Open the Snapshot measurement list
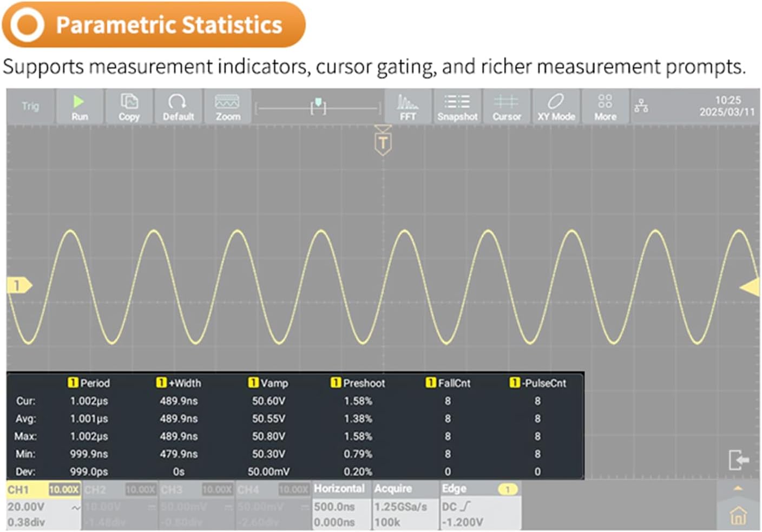 (457, 107)
